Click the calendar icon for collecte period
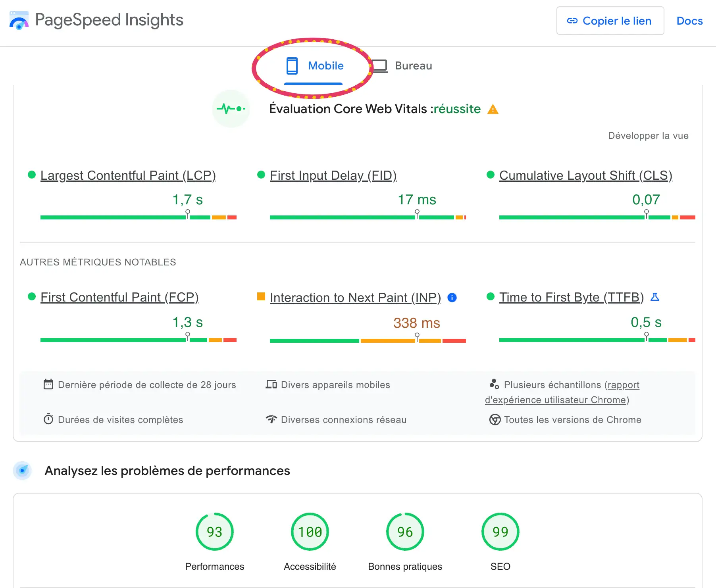716x588 pixels. 48,384
